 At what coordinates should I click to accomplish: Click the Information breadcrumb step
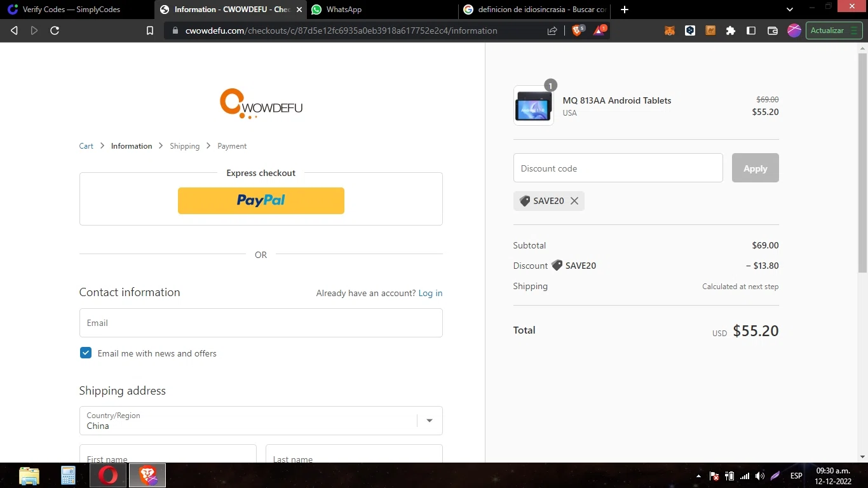point(132,146)
